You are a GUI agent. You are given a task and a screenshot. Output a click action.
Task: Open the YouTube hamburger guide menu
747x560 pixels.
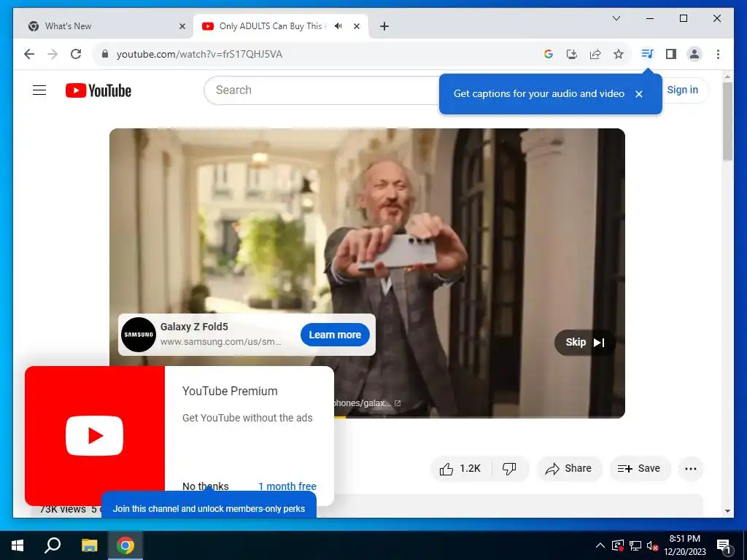(39, 90)
